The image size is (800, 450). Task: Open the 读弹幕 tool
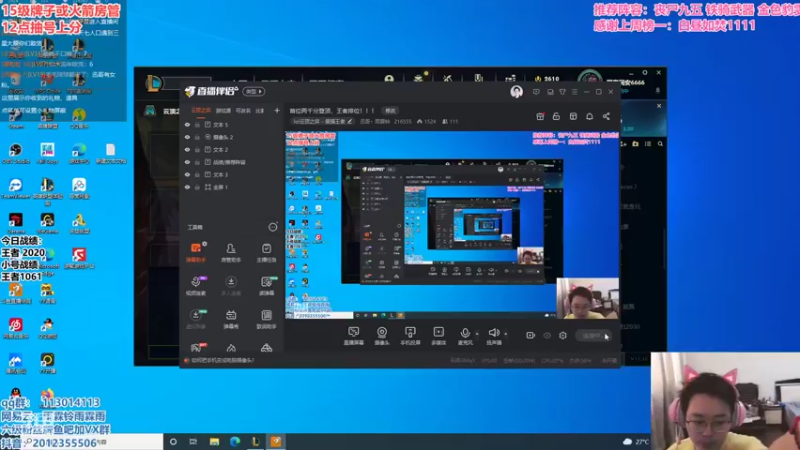pos(266,286)
